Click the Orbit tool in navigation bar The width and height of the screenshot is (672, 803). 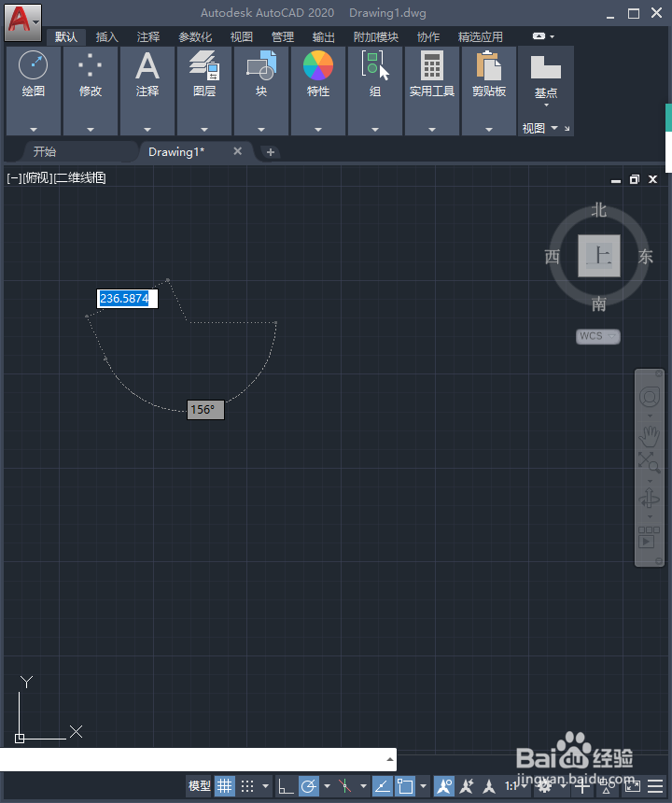tap(649, 498)
